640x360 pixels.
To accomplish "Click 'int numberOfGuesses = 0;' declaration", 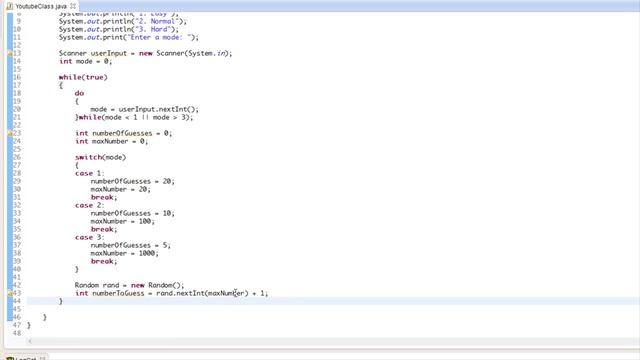I will coord(124,133).
